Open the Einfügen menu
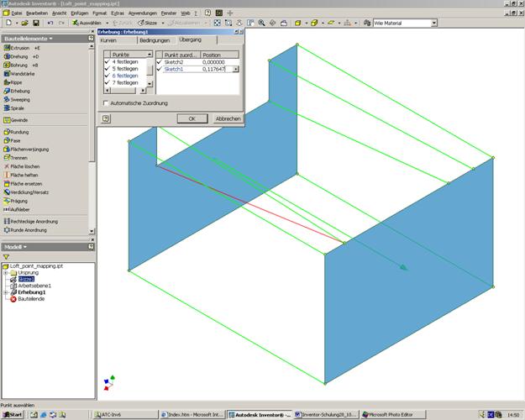Screen dimensions: 525x420 tap(80, 13)
